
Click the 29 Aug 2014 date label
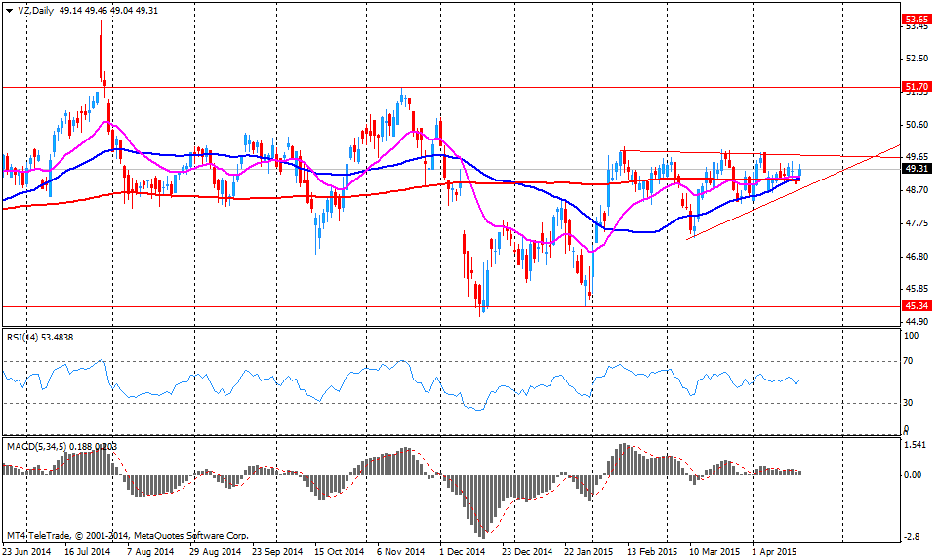point(216,551)
